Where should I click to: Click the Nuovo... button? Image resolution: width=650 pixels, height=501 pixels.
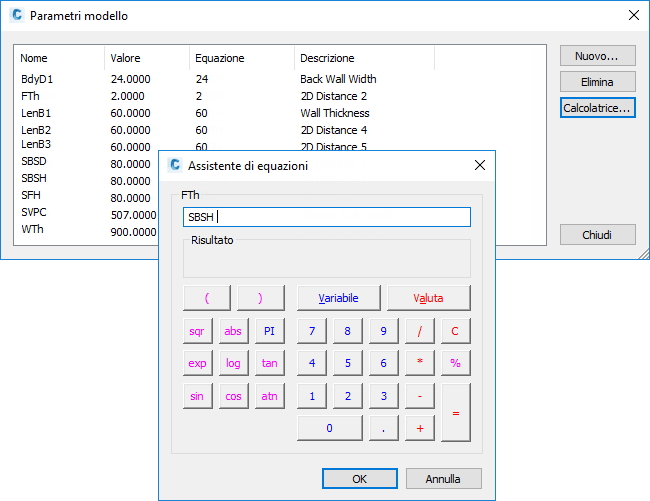coord(597,56)
